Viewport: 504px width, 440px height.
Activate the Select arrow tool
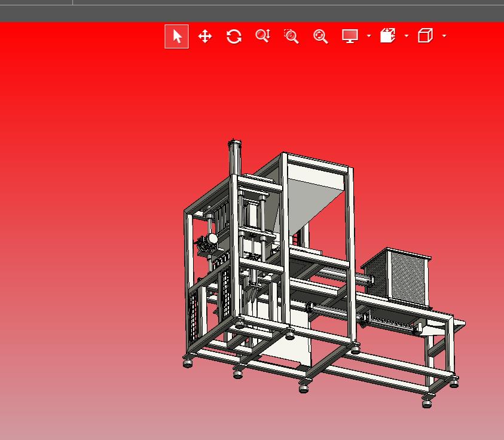(176, 36)
